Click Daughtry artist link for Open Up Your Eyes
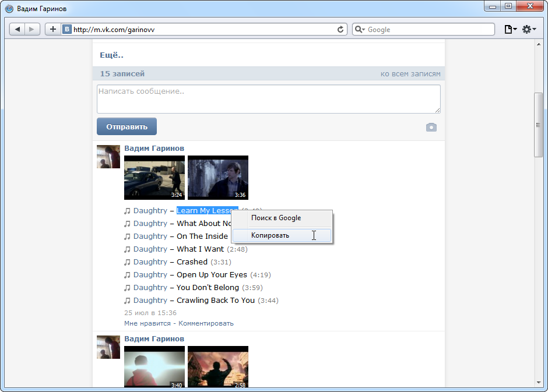 coord(150,275)
